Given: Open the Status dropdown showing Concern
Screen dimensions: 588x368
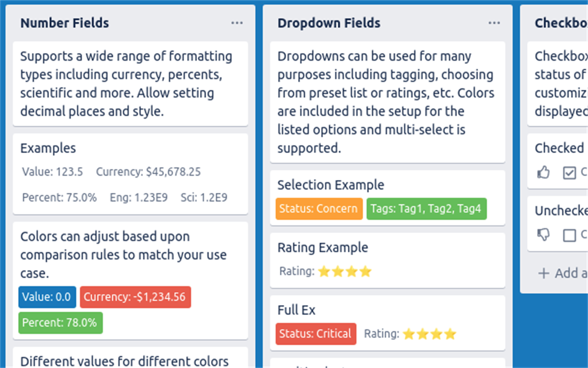Looking at the screenshot, I should coord(318,209).
